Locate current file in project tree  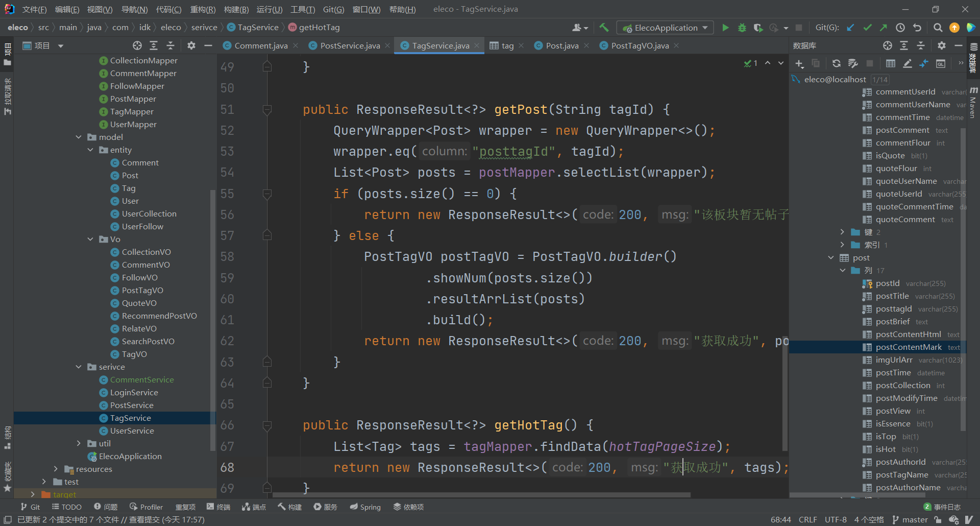137,45
